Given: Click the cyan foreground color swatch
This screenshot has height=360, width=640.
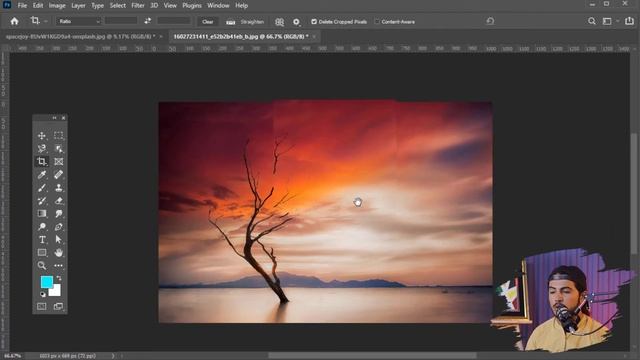Looking at the screenshot, I should coord(46,282).
